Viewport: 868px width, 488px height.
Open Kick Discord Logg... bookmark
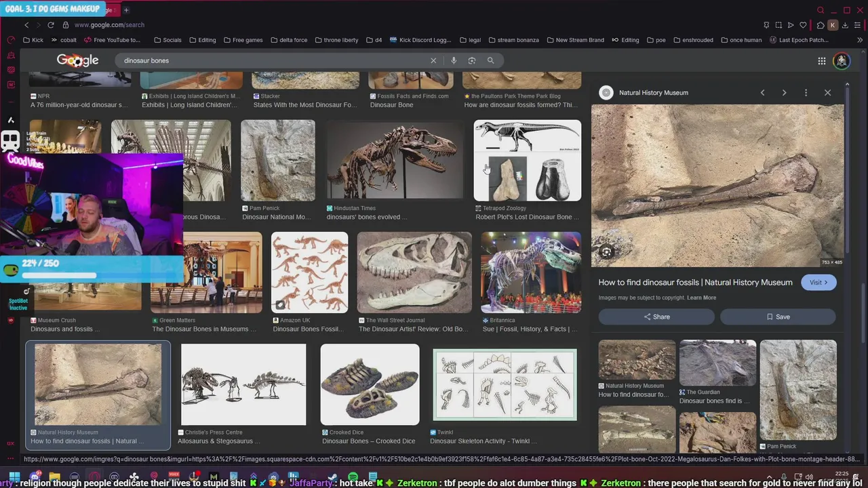pyautogui.click(x=420, y=40)
